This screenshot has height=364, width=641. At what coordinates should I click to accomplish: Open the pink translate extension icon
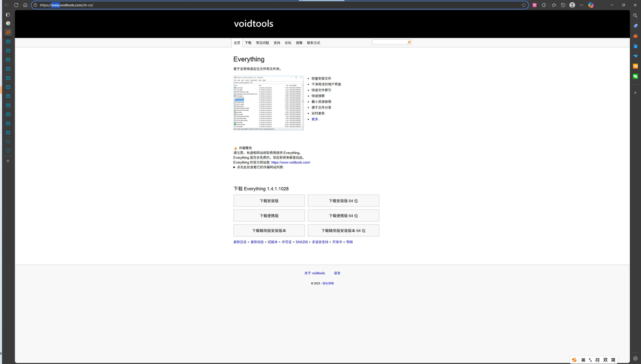pos(535,5)
